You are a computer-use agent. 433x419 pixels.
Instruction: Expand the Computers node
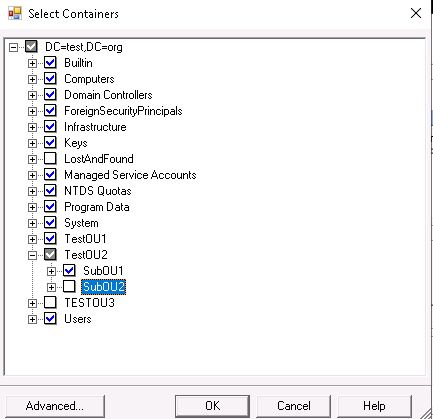32,79
